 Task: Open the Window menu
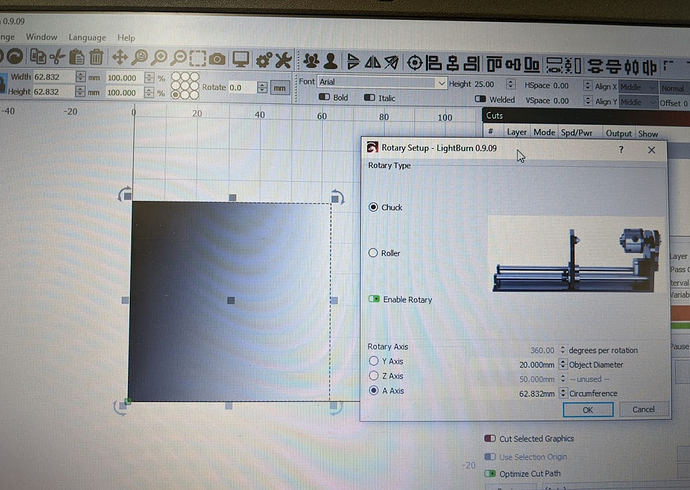(x=42, y=37)
